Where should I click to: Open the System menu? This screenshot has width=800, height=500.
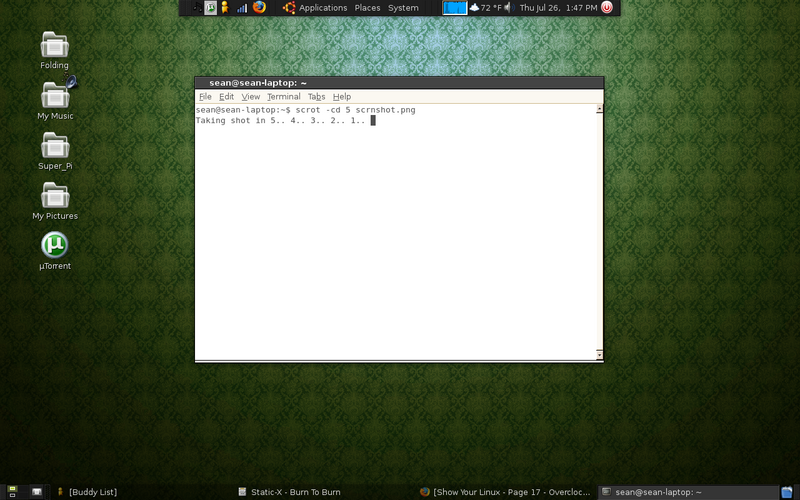[x=403, y=8]
